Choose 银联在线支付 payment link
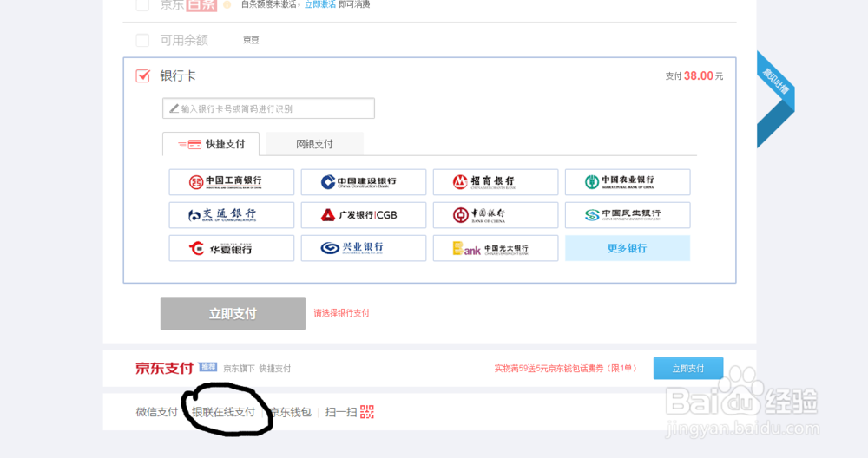 224,412
